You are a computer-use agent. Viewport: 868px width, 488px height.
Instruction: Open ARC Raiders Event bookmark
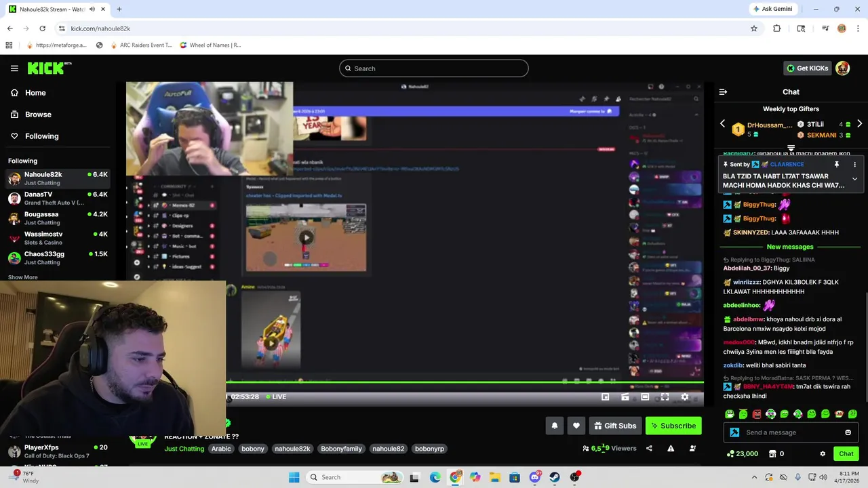click(x=141, y=45)
